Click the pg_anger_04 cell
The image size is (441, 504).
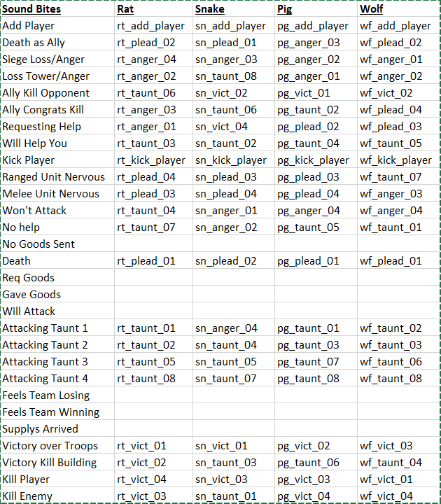point(316,211)
